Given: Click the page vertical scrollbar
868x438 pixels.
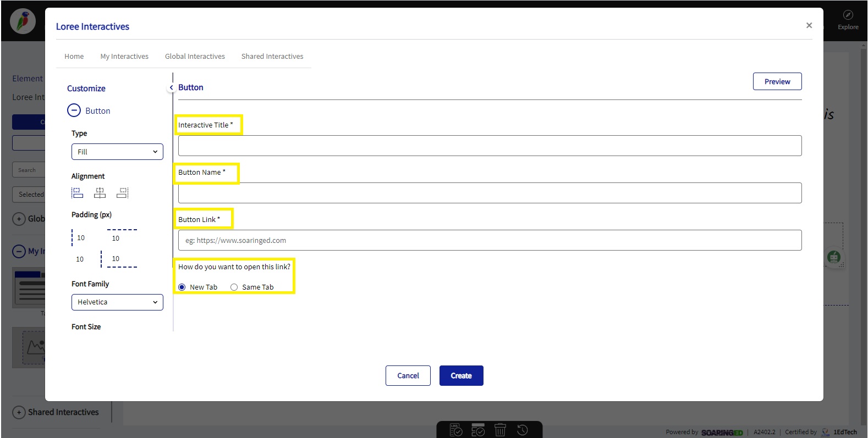Looking at the screenshot, I should pyautogui.click(x=863, y=236).
